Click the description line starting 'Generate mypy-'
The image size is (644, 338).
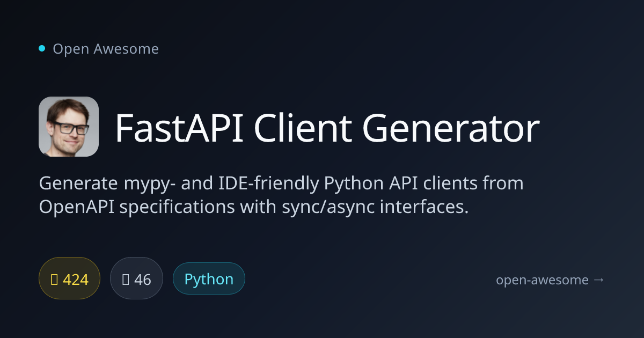tap(281, 184)
